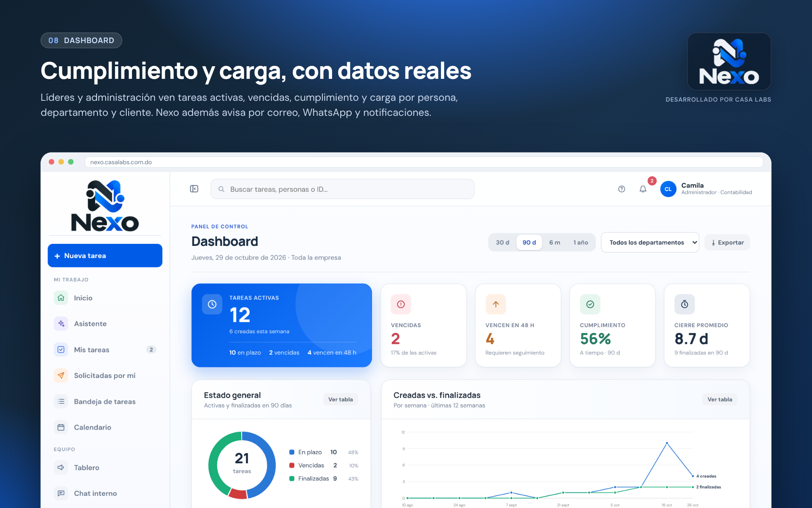Click the 19 oct peak chart point

click(x=667, y=443)
